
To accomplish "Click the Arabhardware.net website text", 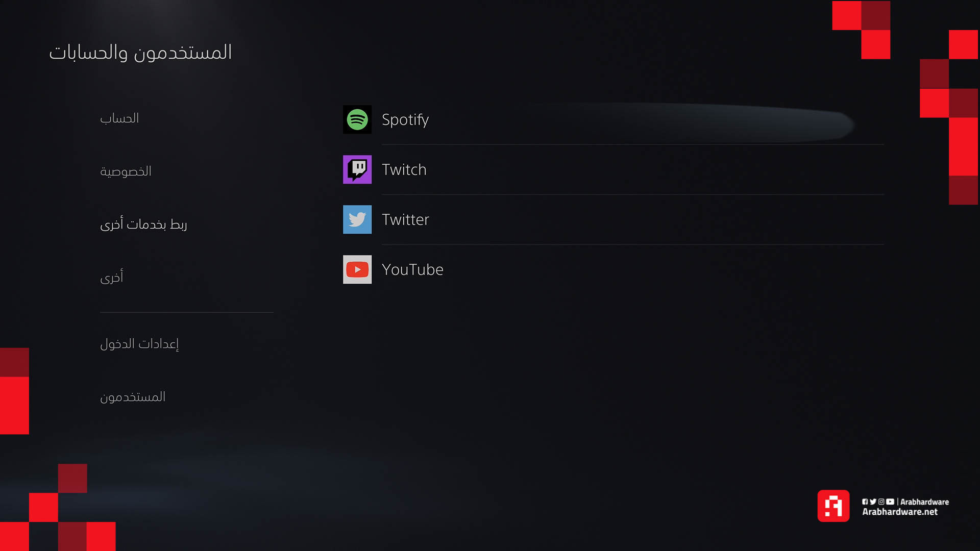I will click(900, 512).
